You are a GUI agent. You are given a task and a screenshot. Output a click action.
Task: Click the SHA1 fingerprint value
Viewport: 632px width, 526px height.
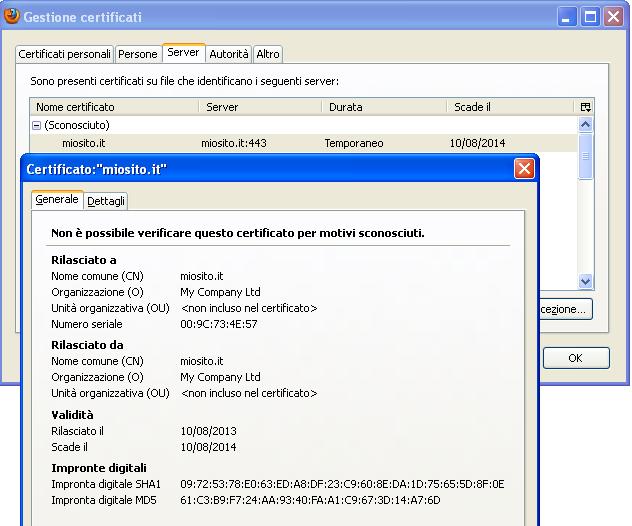pyautogui.click(x=342, y=484)
